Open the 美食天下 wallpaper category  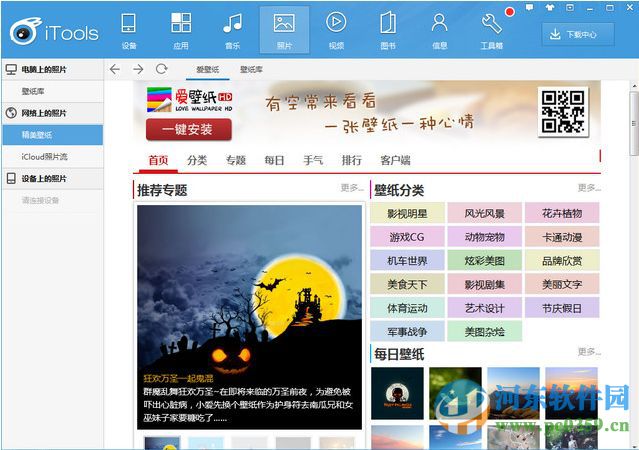(408, 284)
